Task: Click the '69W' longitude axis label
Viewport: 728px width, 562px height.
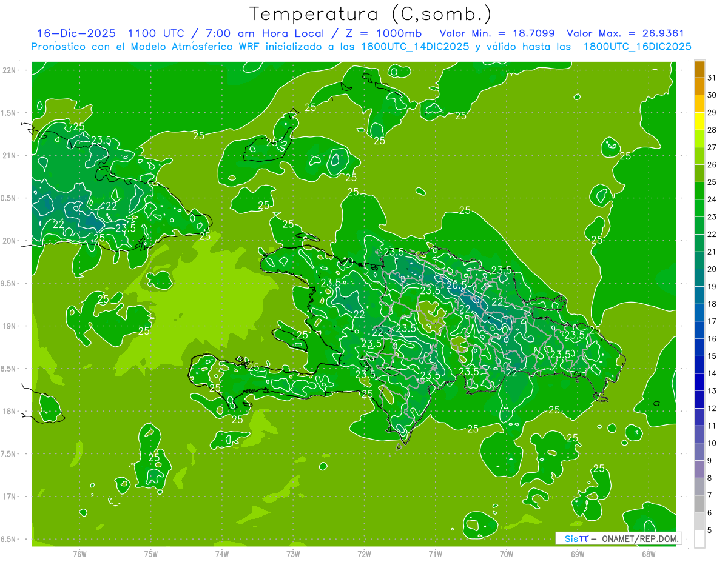Action: (x=577, y=554)
